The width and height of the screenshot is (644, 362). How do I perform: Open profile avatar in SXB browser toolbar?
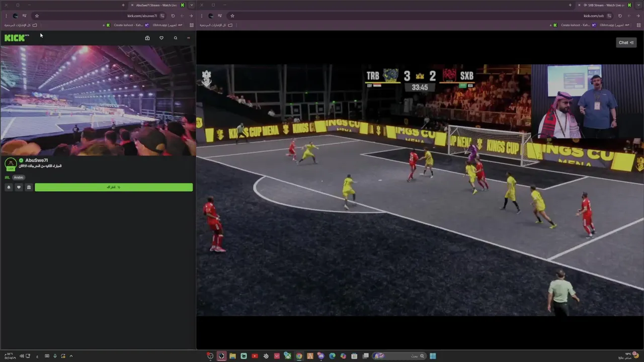click(210, 16)
